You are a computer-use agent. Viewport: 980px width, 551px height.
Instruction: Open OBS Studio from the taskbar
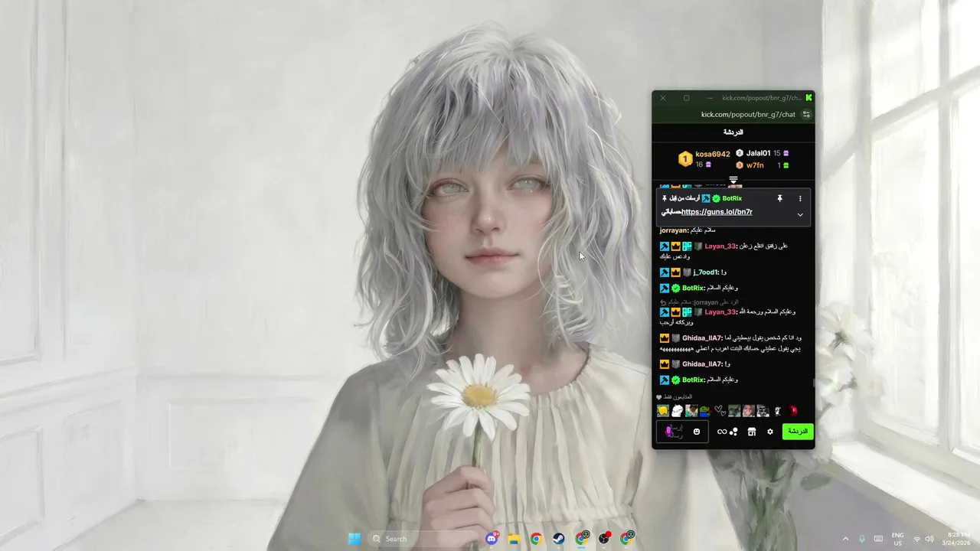[x=604, y=539]
